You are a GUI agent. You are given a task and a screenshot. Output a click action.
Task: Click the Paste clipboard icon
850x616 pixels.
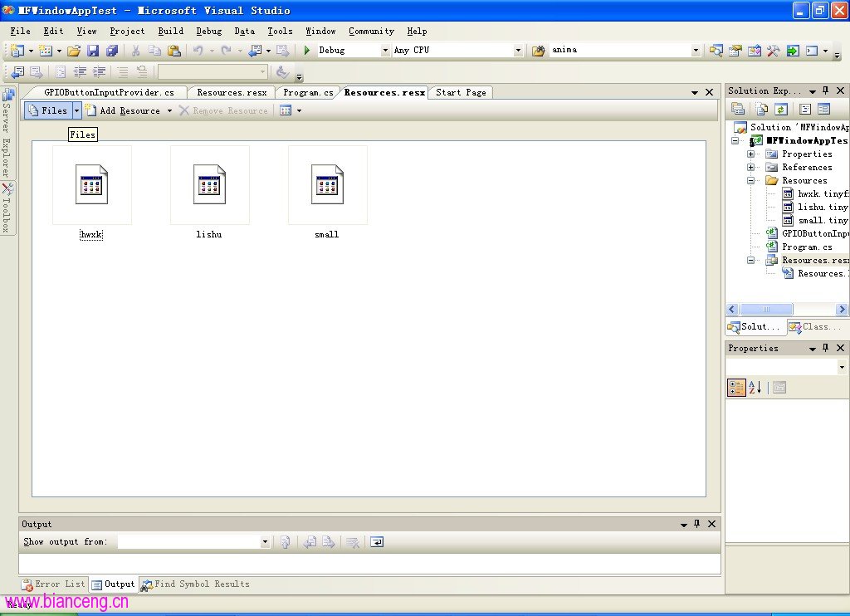tap(174, 51)
